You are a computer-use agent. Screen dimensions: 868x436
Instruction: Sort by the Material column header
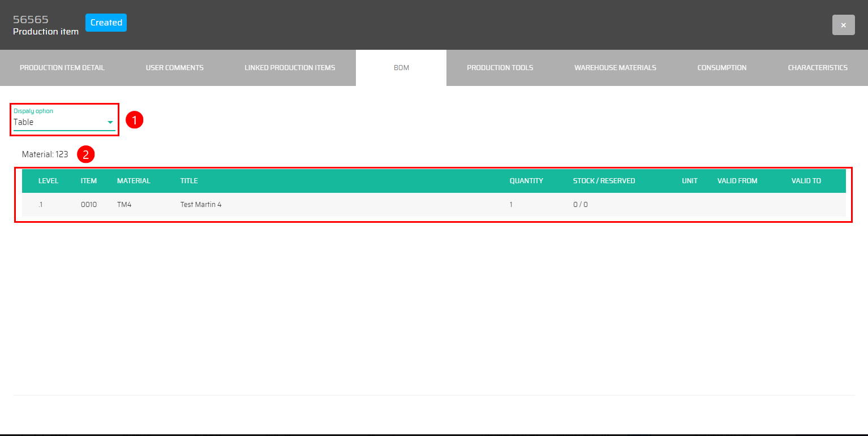pyautogui.click(x=134, y=181)
